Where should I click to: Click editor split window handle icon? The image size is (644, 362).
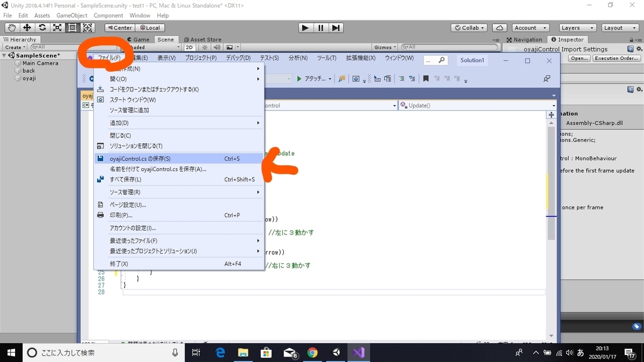tap(551, 115)
